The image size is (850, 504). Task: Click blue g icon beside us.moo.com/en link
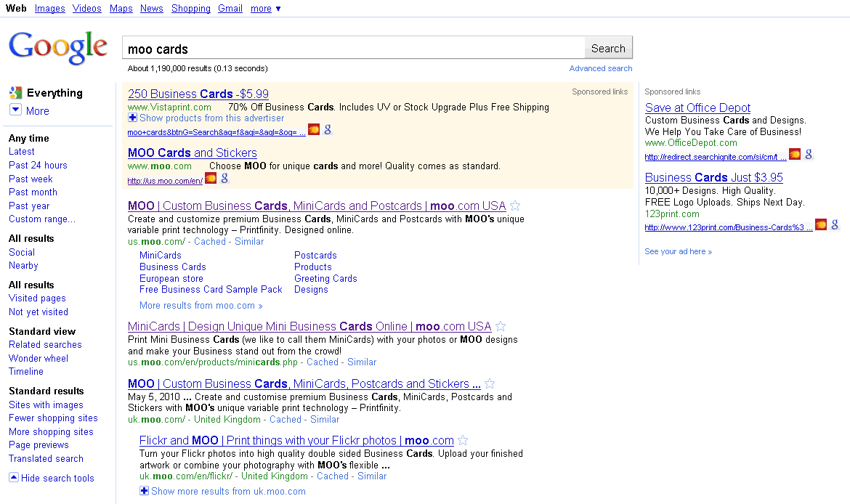point(224,179)
